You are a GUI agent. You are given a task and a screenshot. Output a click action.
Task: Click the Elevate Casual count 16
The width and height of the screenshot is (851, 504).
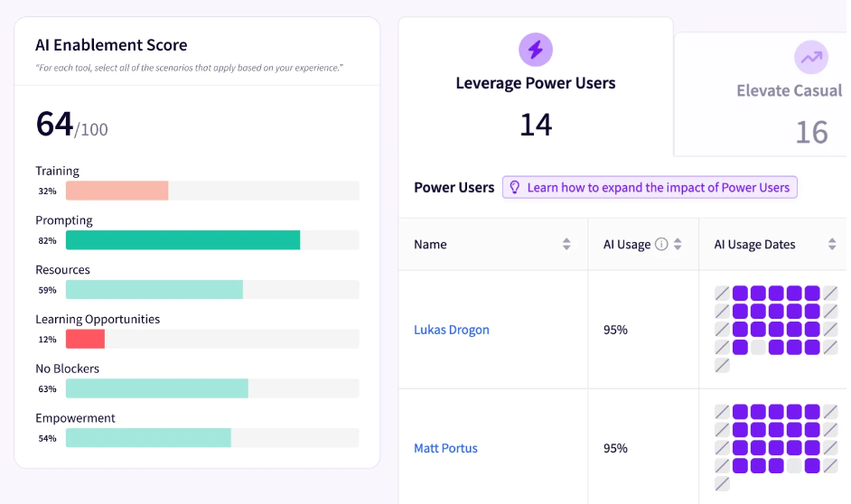(x=811, y=133)
